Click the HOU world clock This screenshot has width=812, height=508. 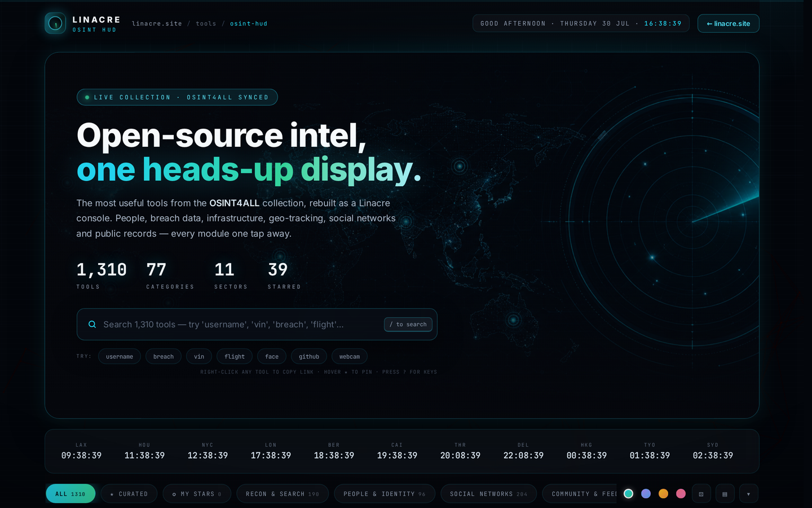click(x=144, y=452)
